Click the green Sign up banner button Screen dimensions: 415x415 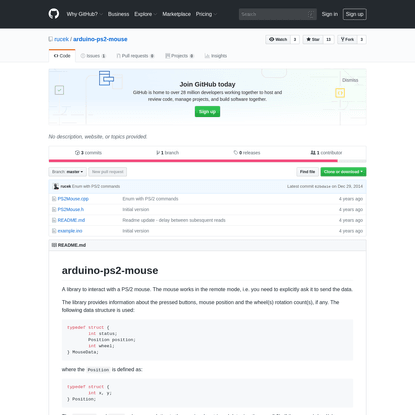[x=207, y=112]
